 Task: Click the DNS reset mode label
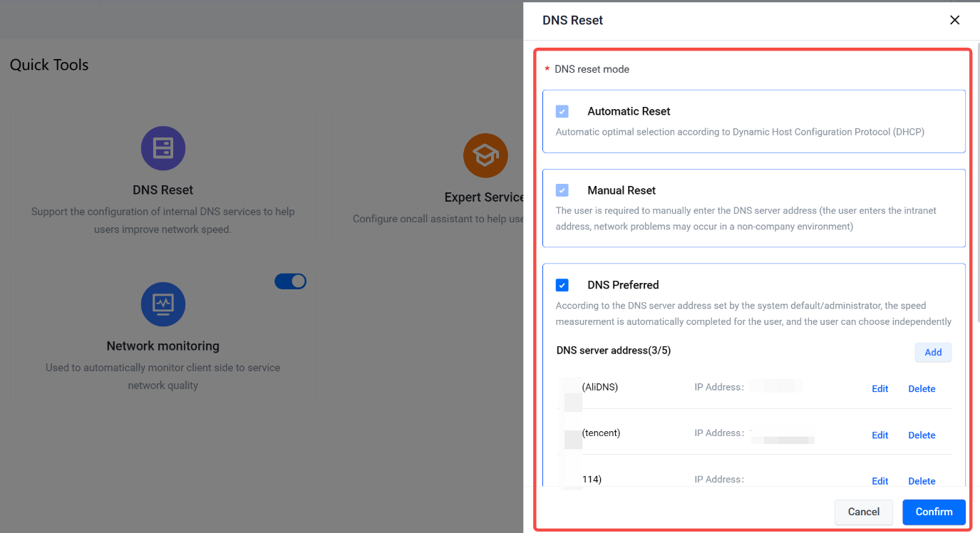tap(592, 69)
